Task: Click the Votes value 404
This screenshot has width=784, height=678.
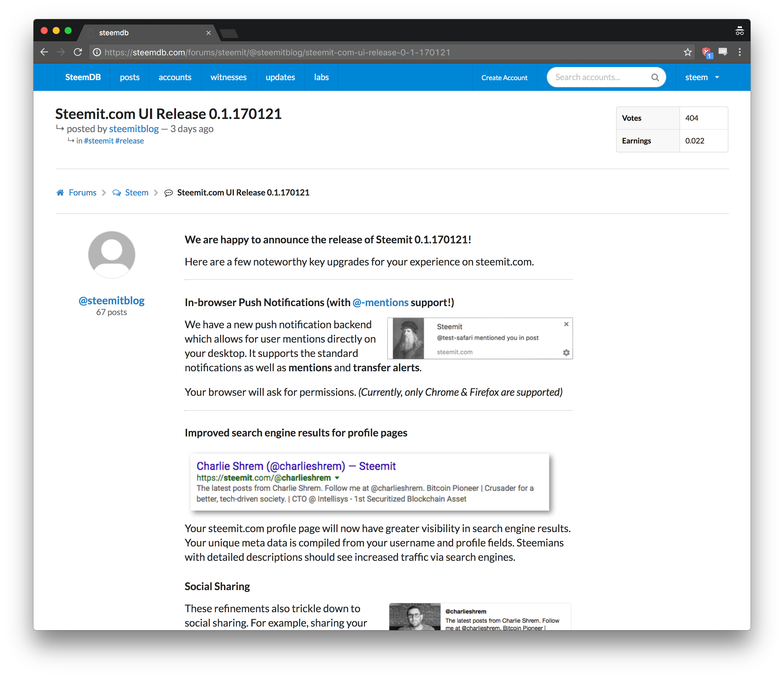Action: [x=692, y=118]
